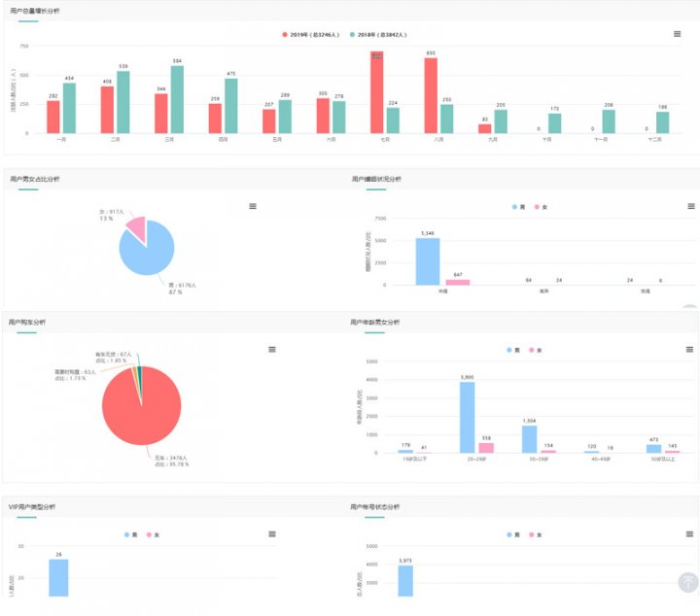Click the blue account status bar labeled 3,973
This screenshot has width=700, height=616.
[x=405, y=581]
